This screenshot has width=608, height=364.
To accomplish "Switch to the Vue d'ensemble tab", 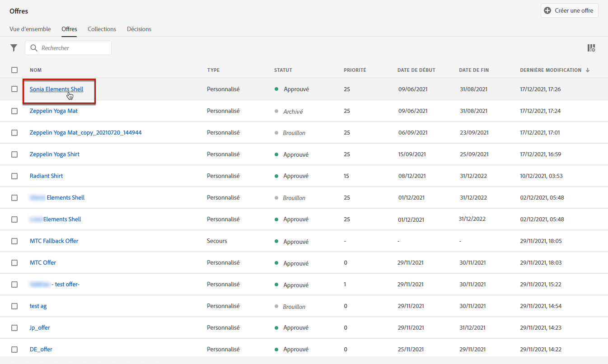I will (30, 29).
